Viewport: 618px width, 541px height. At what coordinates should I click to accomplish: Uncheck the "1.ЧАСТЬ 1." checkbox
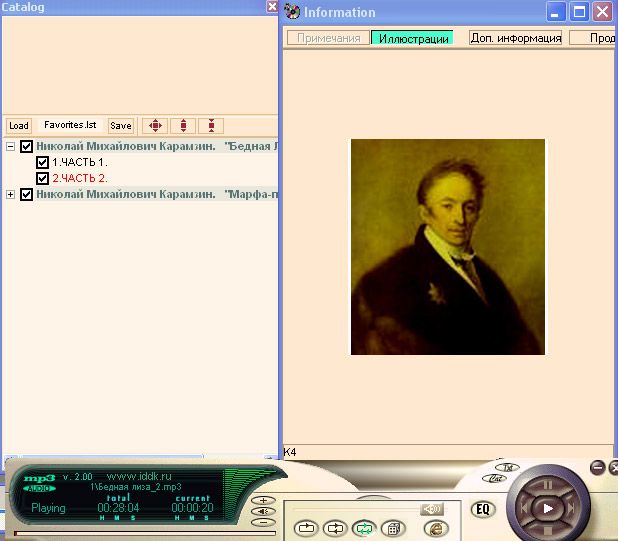[42, 162]
